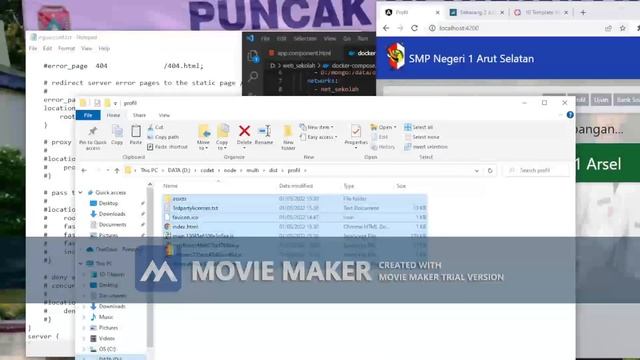This screenshot has width=640, height=360.
Task: Click the Back arrow in Explorer
Action: pyautogui.click(x=84, y=170)
